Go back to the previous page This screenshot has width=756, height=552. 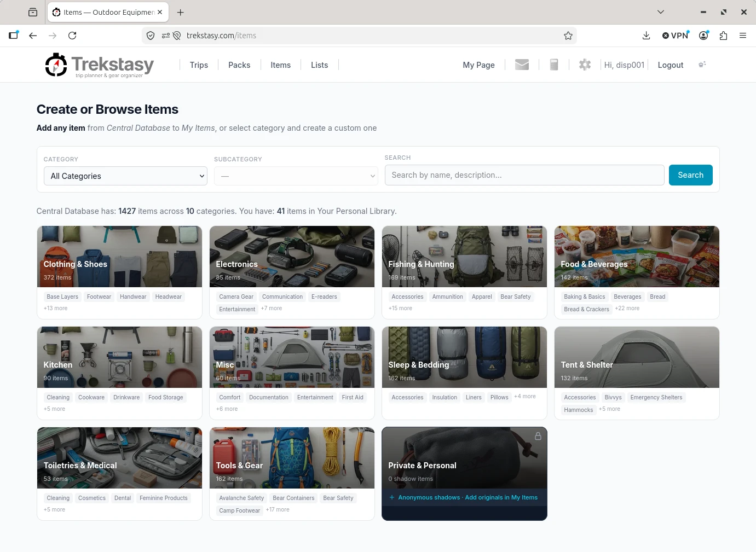33,36
